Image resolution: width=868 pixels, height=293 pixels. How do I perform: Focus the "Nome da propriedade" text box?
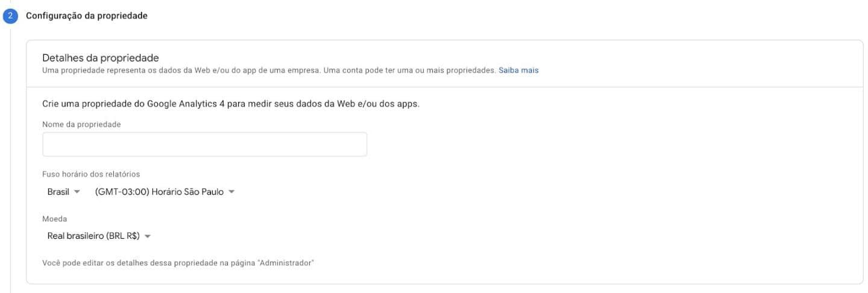(x=204, y=145)
